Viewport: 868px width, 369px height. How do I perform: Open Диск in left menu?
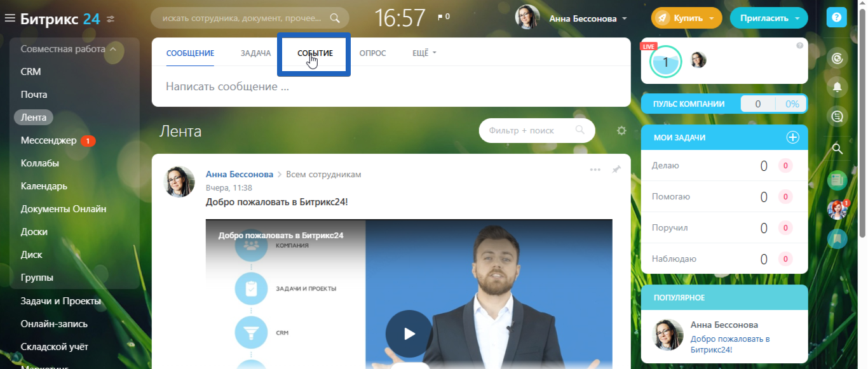(x=31, y=255)
